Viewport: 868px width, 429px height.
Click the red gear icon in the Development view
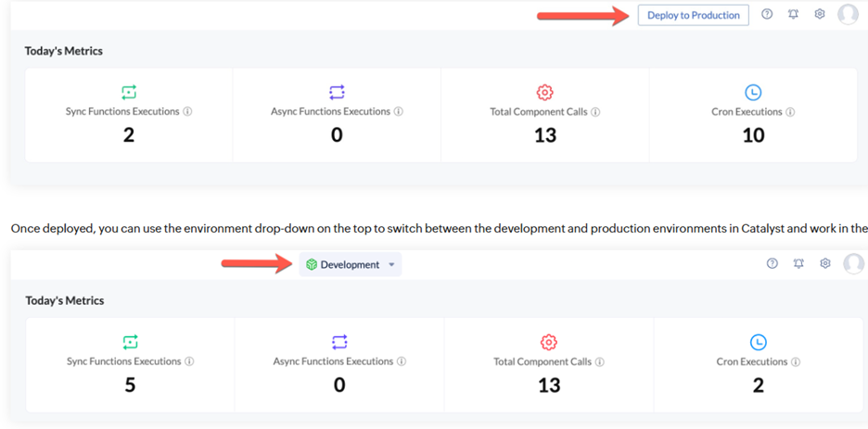click(549, 342)
